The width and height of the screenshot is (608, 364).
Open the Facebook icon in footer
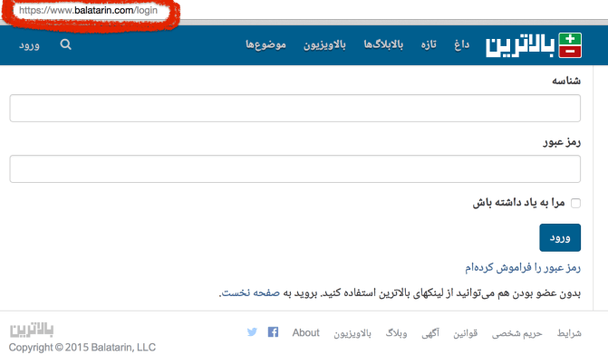273,332
